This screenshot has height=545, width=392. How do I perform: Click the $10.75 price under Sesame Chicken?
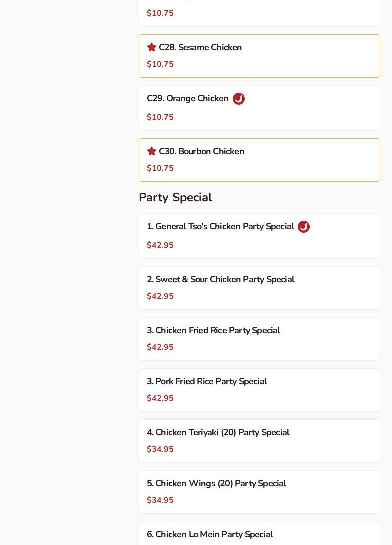point(160,64)
